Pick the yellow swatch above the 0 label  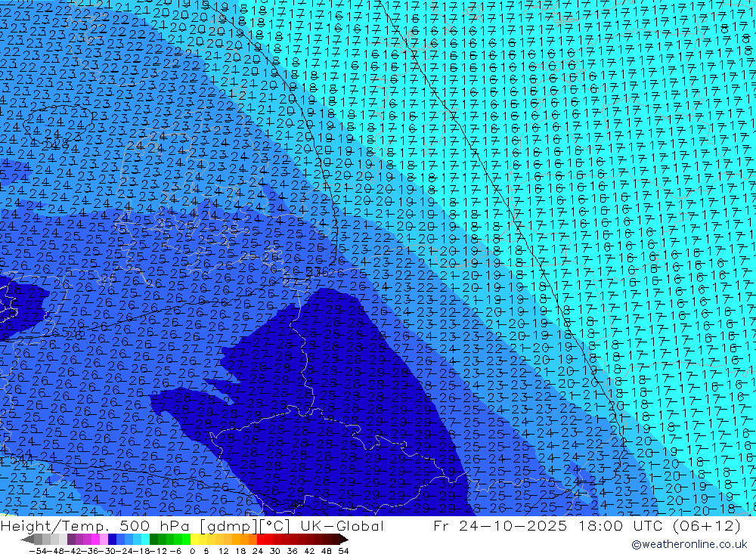(195, 540)
